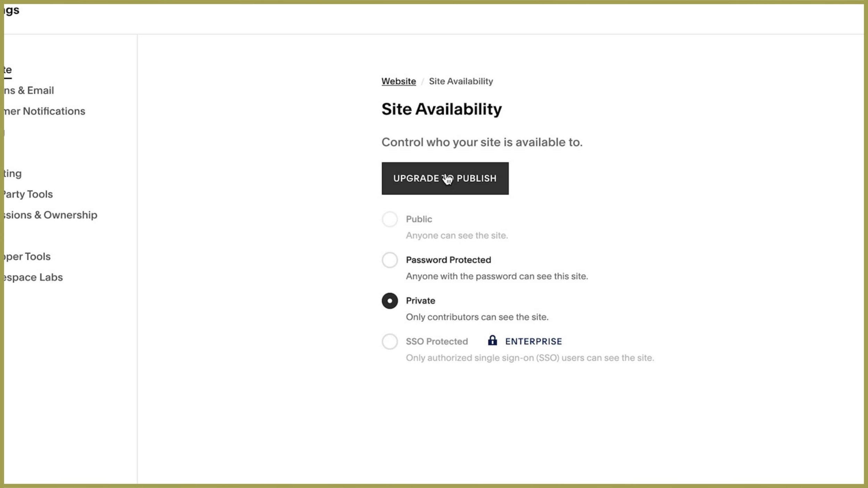Click the Site Availability page heading
868x488 pixels.
tap(442, 109)
